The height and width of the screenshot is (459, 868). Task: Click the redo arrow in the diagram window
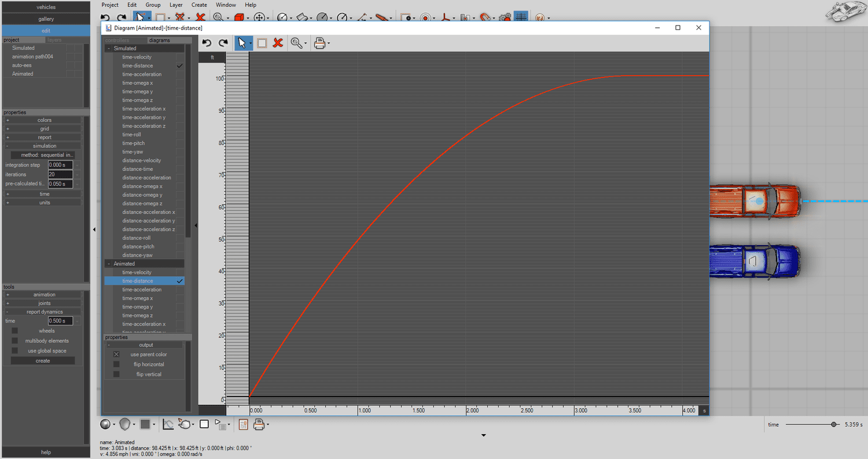pos(222,43)
